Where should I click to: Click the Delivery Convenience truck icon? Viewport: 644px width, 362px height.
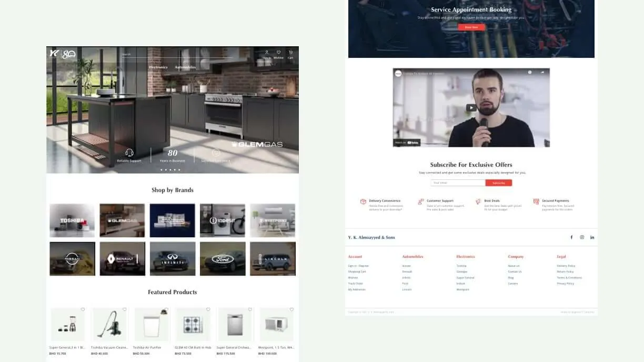coord(363,202)
